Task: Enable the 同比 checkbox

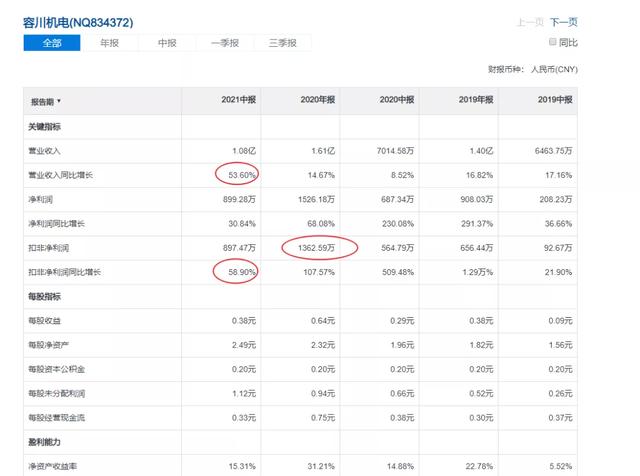Action: pos(553,42)
